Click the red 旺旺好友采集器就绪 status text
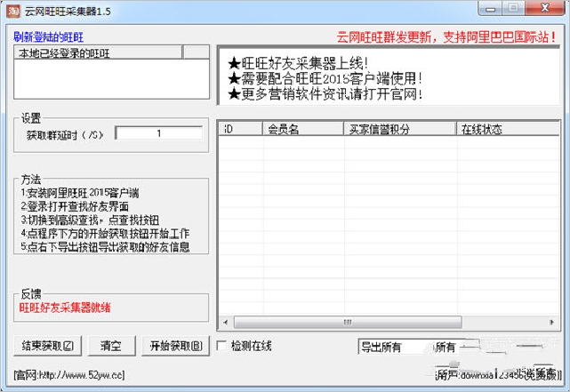 [65, 308]
